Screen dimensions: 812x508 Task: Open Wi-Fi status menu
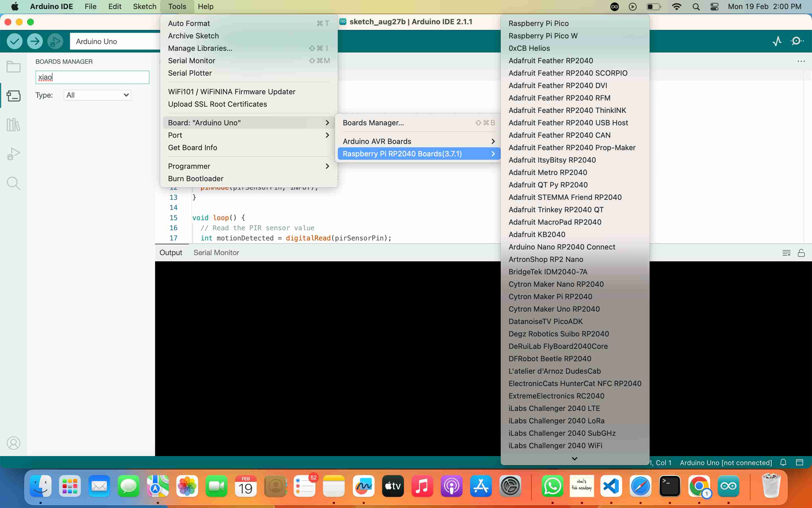[x=676, y=6]
